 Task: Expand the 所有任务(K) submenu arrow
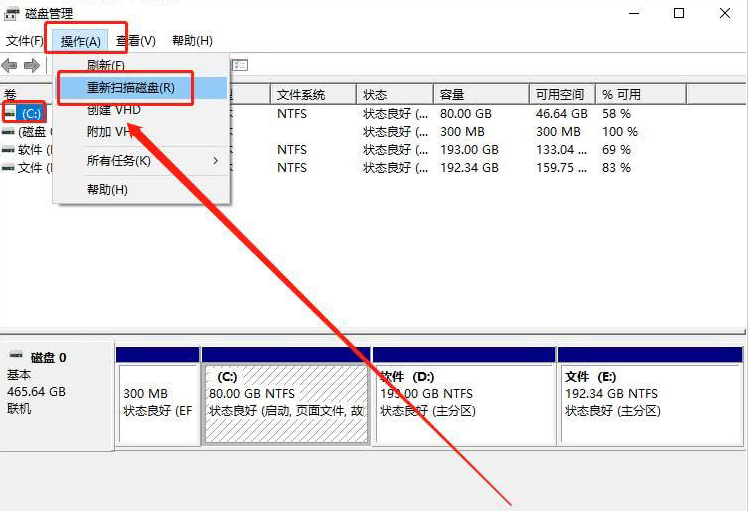[x=216, y=161]
